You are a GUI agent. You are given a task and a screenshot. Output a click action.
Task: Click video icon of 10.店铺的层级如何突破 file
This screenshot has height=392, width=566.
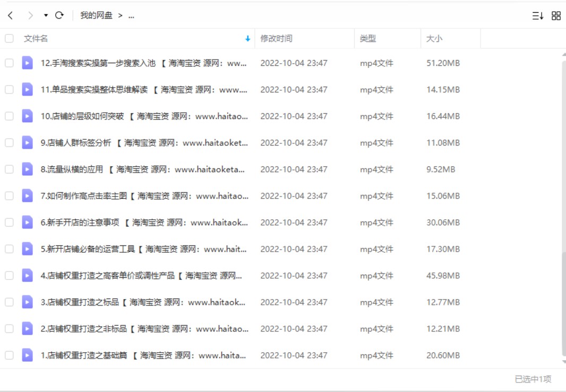28,116
